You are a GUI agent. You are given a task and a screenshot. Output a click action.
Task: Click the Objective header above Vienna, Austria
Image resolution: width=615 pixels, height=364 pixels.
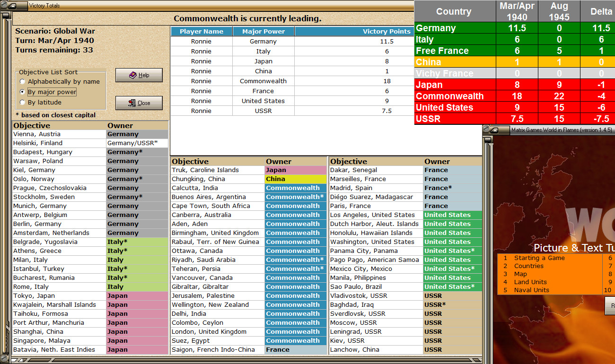point(59,126)
